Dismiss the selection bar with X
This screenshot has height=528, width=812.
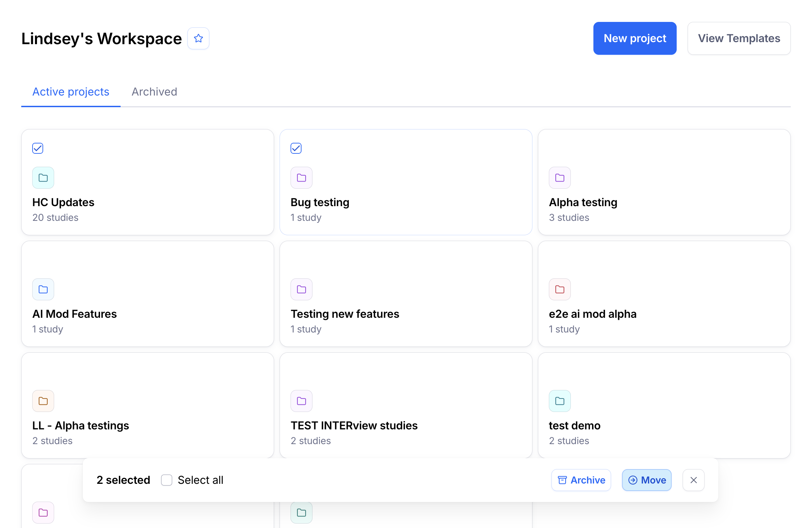(693, 480)
